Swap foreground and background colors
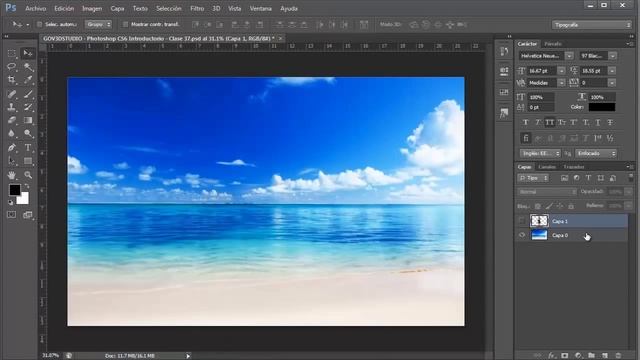This screenshot has height=360, width=640. [27, 186]
